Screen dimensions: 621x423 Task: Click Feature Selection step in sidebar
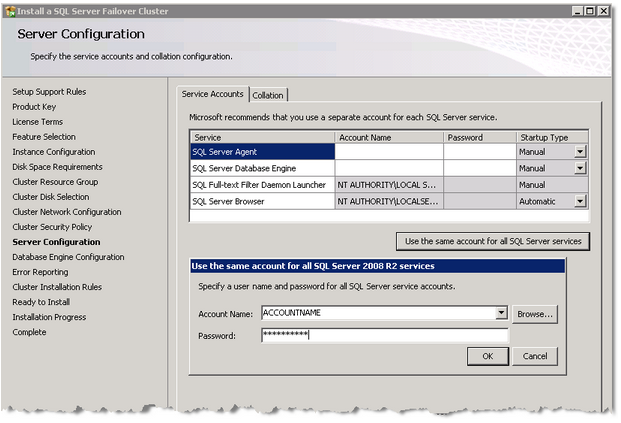44,137
